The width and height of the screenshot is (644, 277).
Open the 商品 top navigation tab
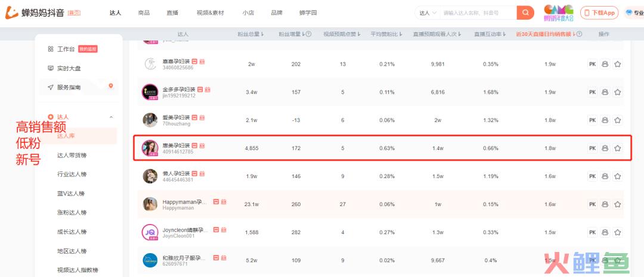coord(144,13)
